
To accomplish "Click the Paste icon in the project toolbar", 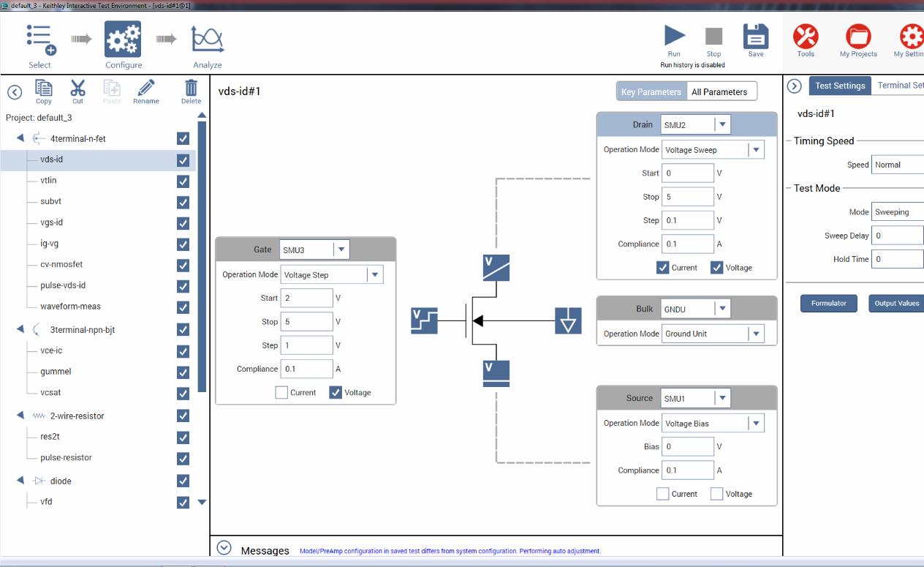I will pos(112,89).
